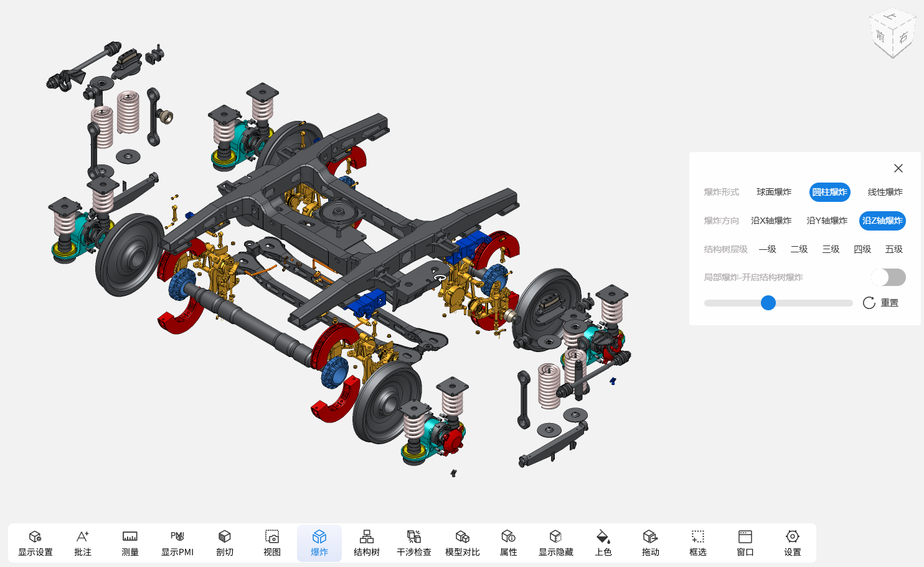Select 球面爆炸 explosion type
The width and height of the screenshot is (924, 567).
coord(774,192)
